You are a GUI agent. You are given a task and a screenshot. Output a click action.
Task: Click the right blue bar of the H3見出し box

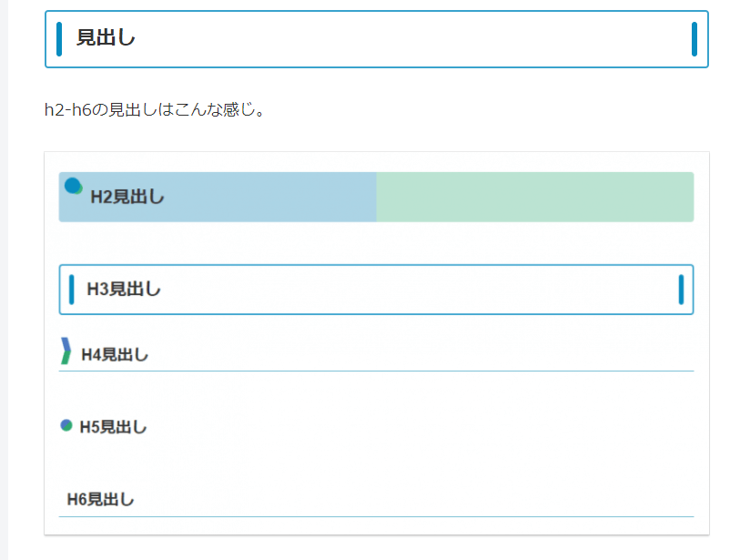681,289
